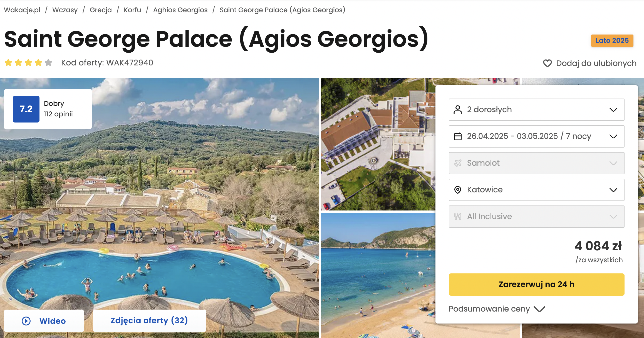Screen dimensions: 644x338
Task: Expand Podsumowanie ceny price summary
Action: pyautogui.click(x=497, y=309)
